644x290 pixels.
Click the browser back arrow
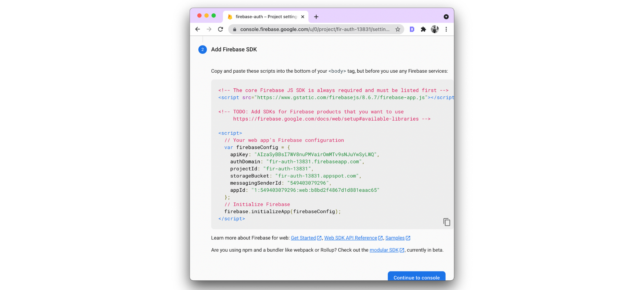coord(198,29)
